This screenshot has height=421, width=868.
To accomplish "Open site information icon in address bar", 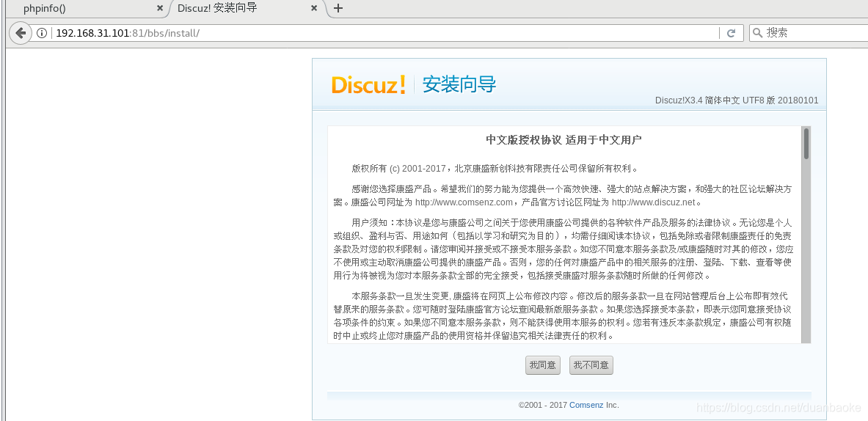I will (42, 33).
